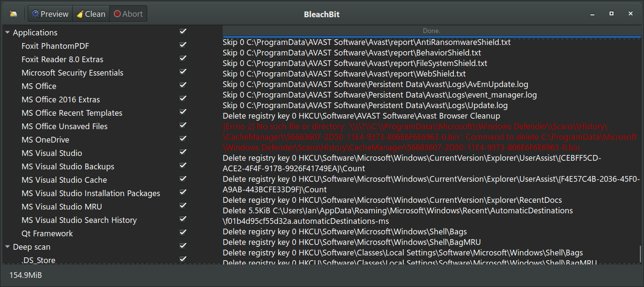Click the log pane vertical scrollbar thumb
The image size is (644, 287).
coord(640,254)
